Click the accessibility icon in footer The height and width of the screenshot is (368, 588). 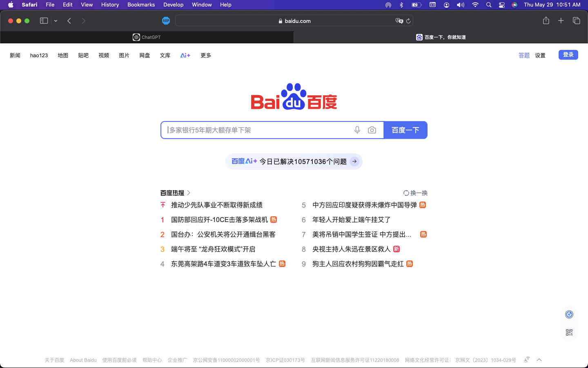coord(527,360)
